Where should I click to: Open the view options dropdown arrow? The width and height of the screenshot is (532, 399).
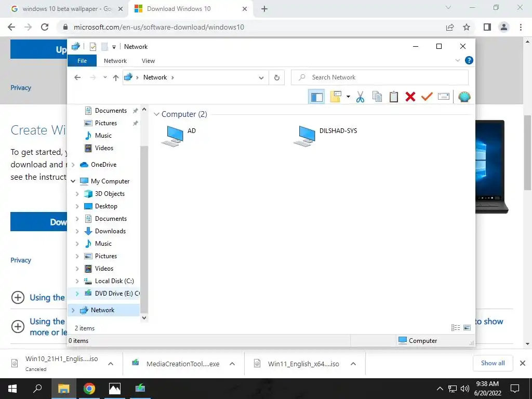point(348,97)
